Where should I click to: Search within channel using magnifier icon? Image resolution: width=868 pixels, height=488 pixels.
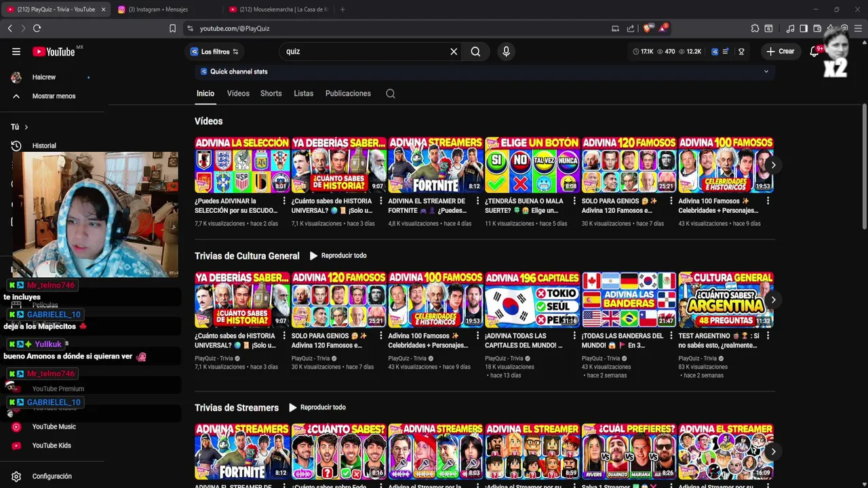click(x=391, y=94)
